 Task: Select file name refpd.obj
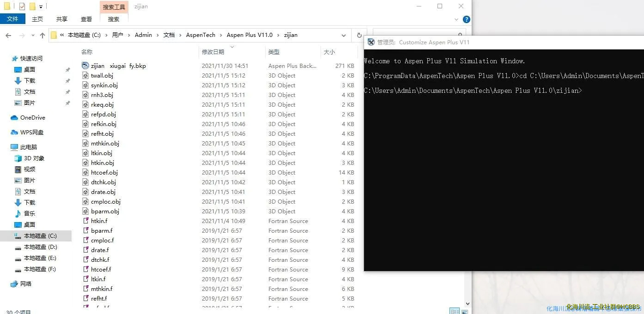pyautogui.click(x=103, y=114)
